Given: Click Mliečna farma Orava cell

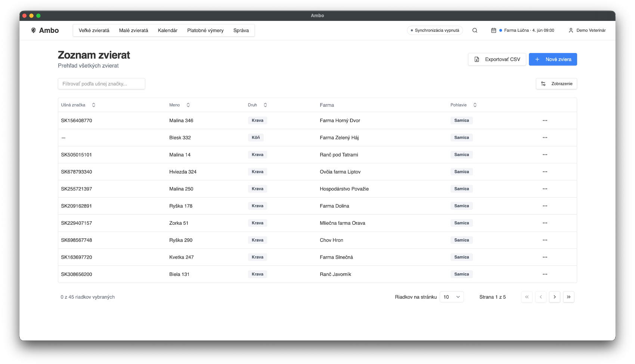Looking at the screenshot, I should click(343, 223).
